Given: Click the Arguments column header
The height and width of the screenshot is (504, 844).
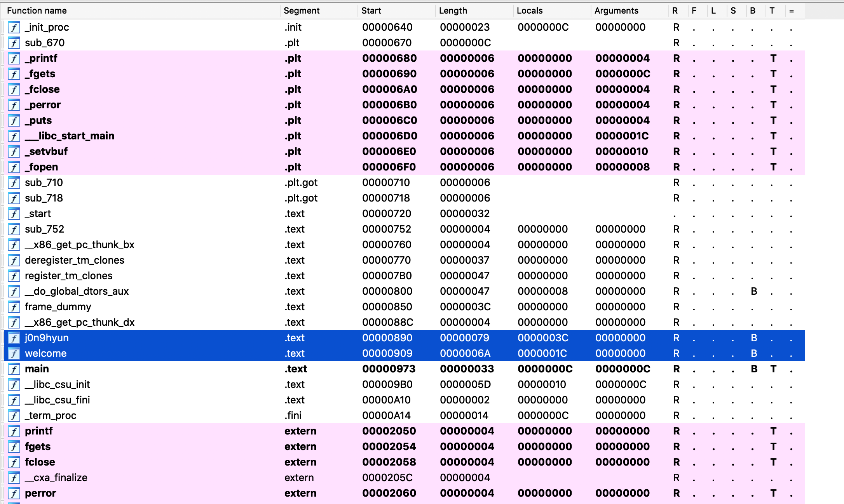Looking at the screenshot, I should [x=616, y=11].
